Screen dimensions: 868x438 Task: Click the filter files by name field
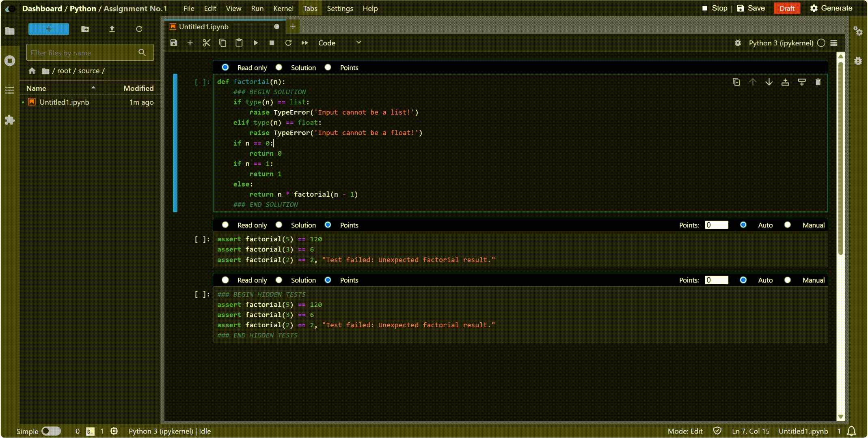90,52
